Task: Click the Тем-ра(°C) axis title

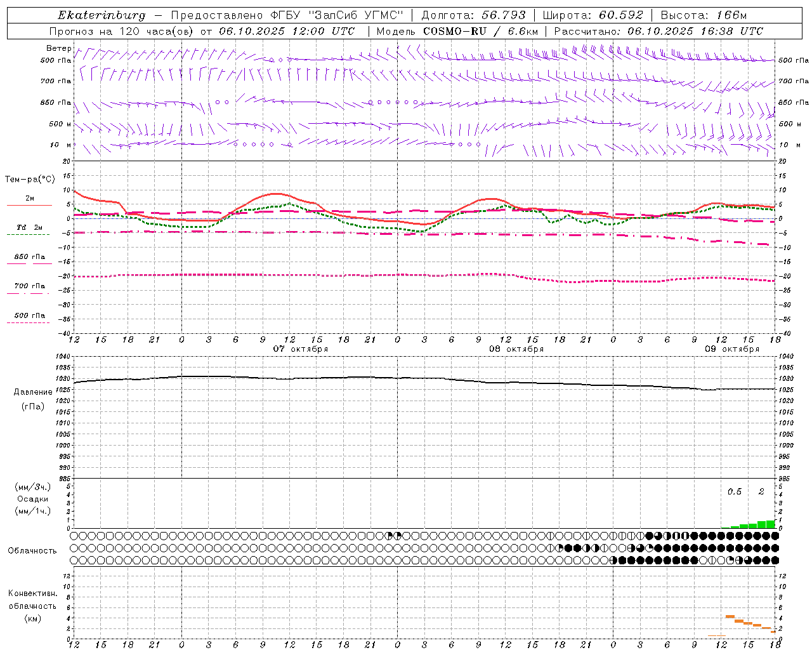Action: coord(30,180)
